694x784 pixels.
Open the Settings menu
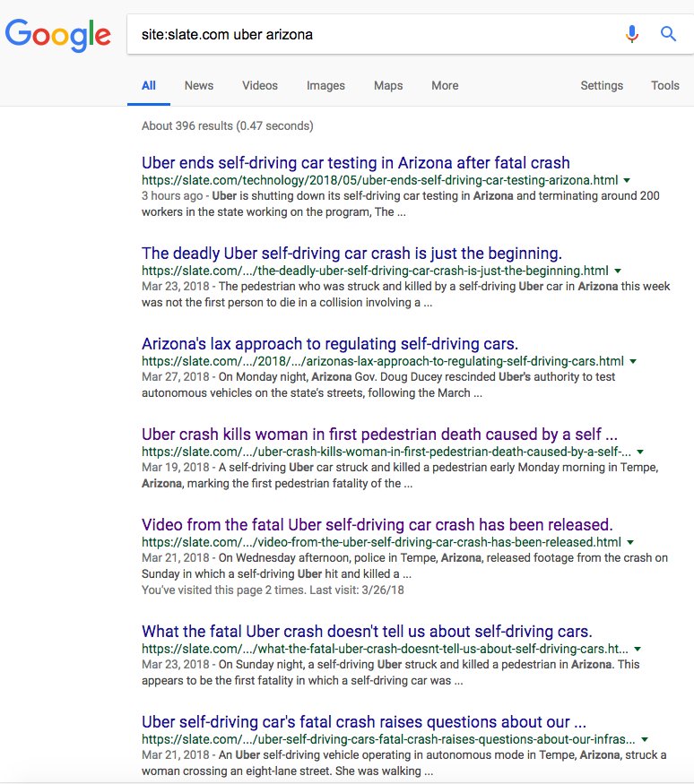(x=602, y=85)
